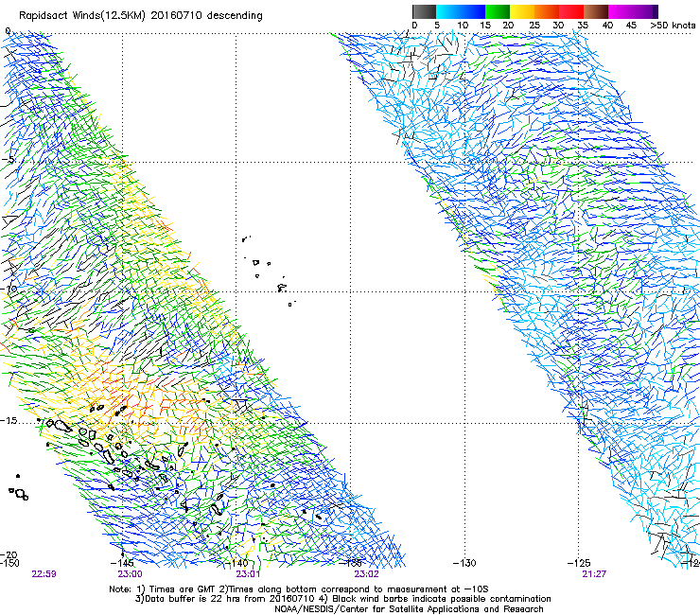Click the orange 25-30 knots color segment

[x=547, y=11]
